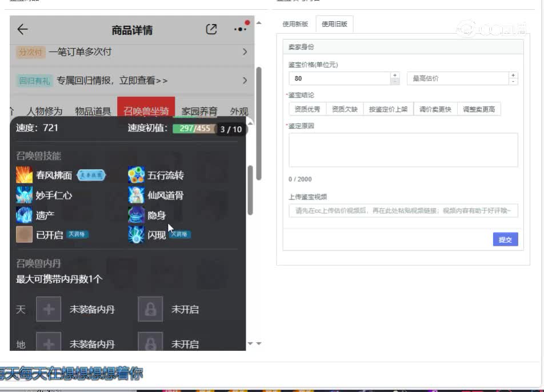This screenshot has width=544, height=392.
Task: Go back using the arrow in 商品详情 header
Action: [22, 30]
